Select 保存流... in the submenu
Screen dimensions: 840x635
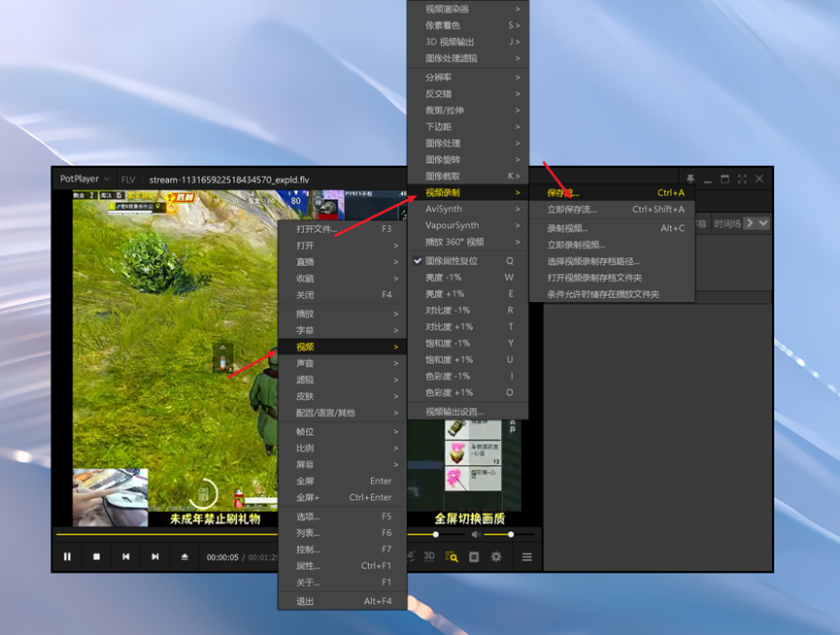pos(563,192)
